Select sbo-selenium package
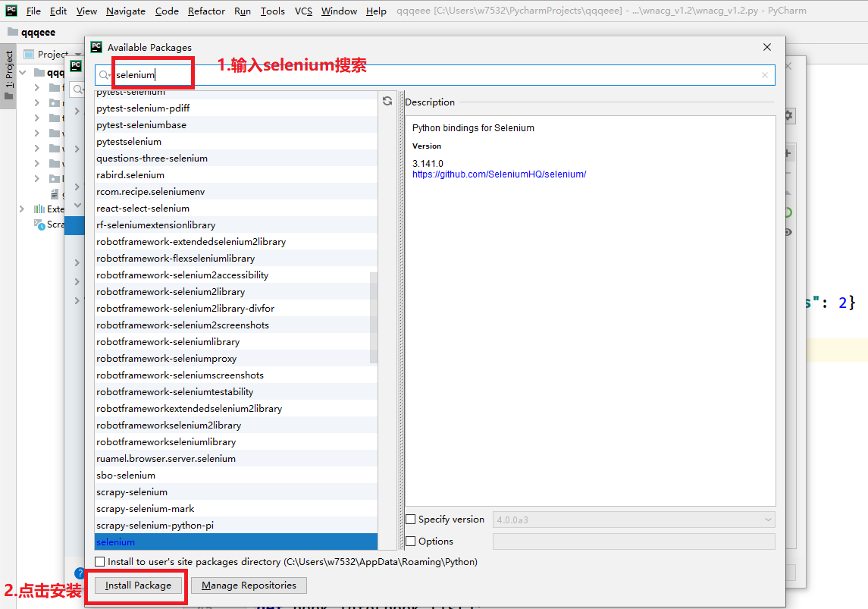This screenshot has height=609, width=868. click(236, 475)
